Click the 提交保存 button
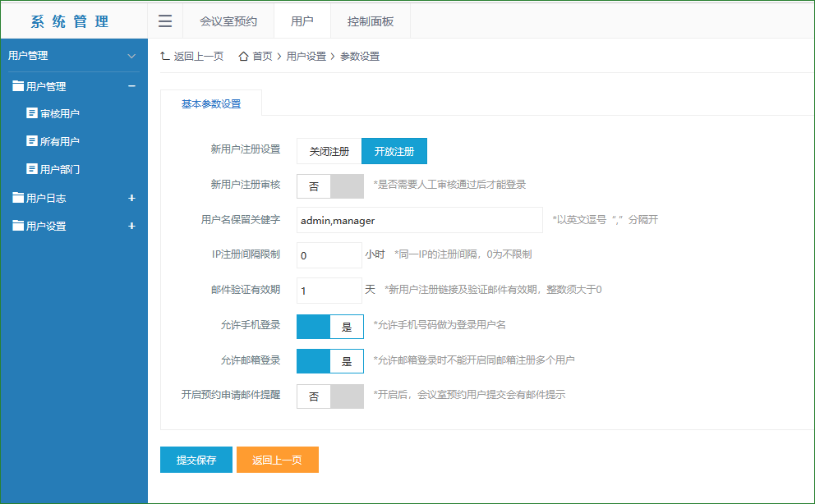The width and height of the screenshot is (815, 504). pyautogui.click(x=196, y=460)
